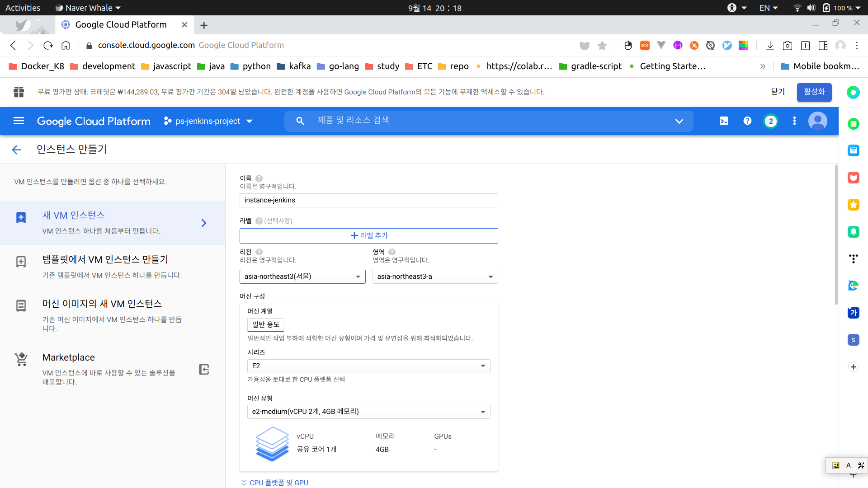The image size is (868, 488).
Task: Open the 리전 asia-northeast3 dropdown
Action: pyautogui.click(x=302, y=277)
